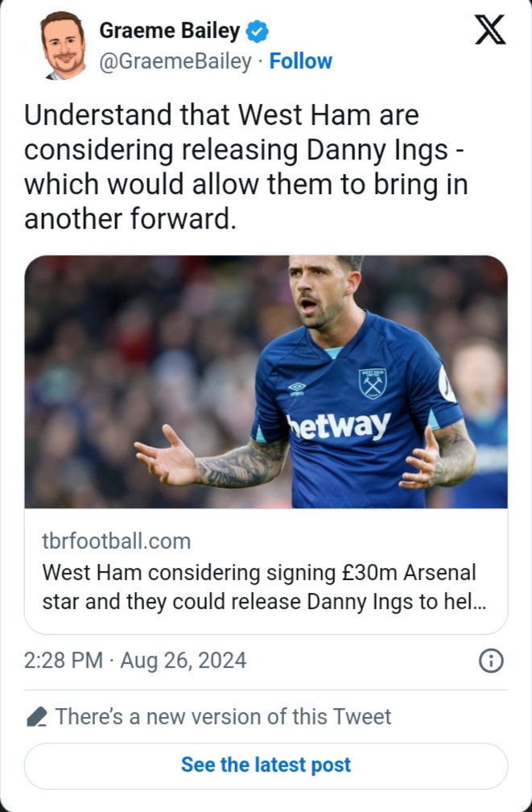Click the Graeme Bailey display name
The width and height of the screenshot is (532, 812).
pyautogui.click(x=169, y=31)
